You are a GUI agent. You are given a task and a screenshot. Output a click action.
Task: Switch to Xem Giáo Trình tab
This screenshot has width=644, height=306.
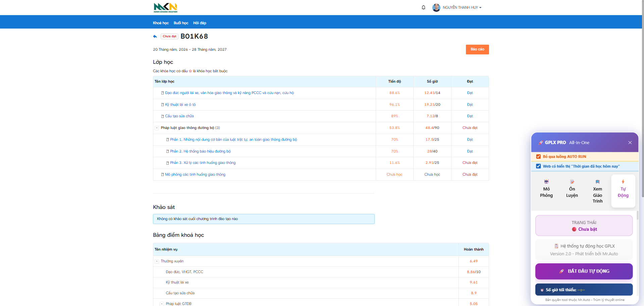click(x=597, y=191)
